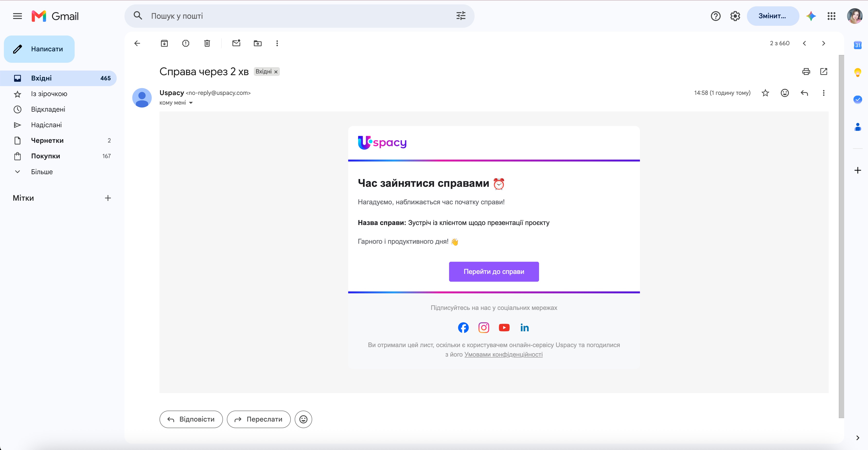The height and width of the screenshot is (450, 868).
Task: Click the Перейти до справи button
Action: click(x=494, y=272)
